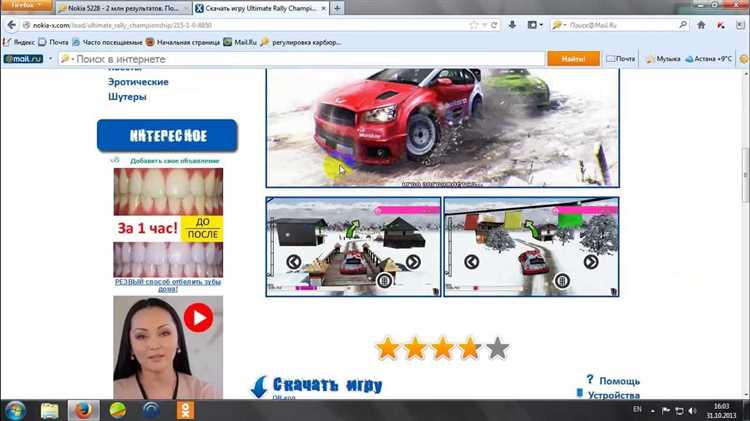Open the Шутеры category link
The height and width of the screenshot is (421, 750).
127,97
